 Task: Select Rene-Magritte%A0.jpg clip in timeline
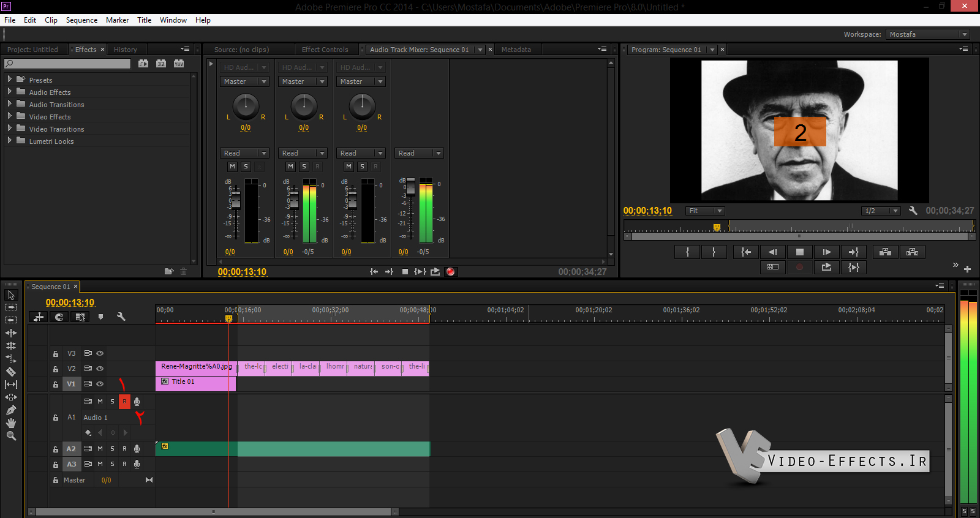pos(195,368)
